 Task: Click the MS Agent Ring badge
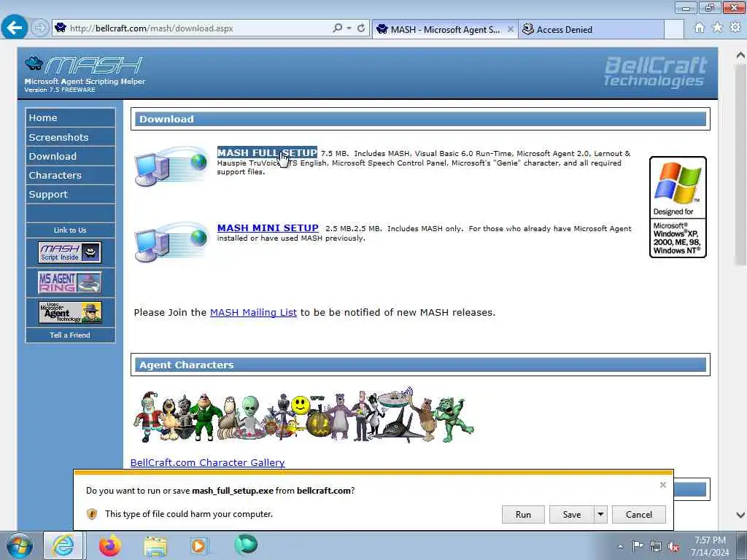(x=69, y=282)
